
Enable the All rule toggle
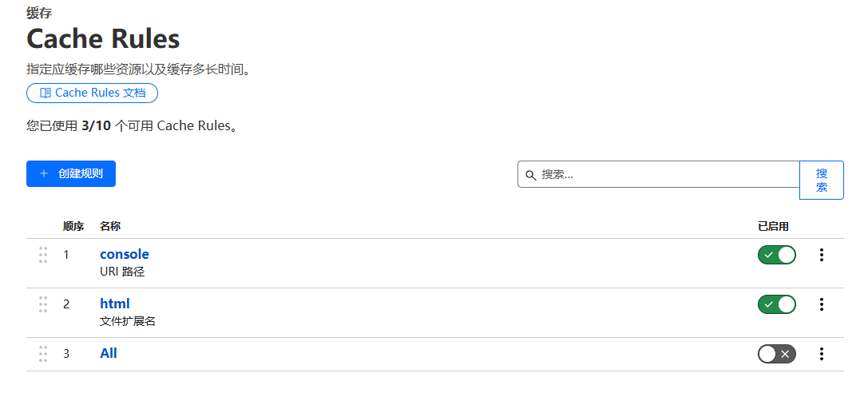click(x=776, y=354)
